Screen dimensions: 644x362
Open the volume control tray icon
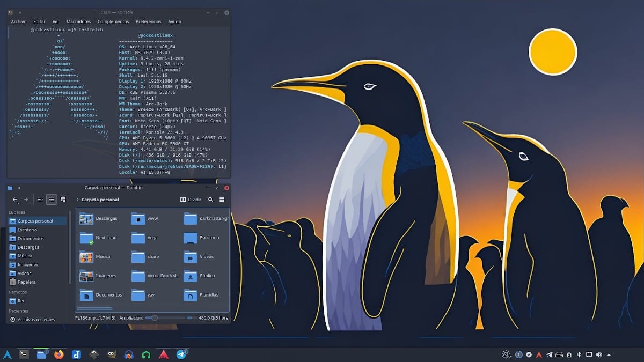coord(599,354)
